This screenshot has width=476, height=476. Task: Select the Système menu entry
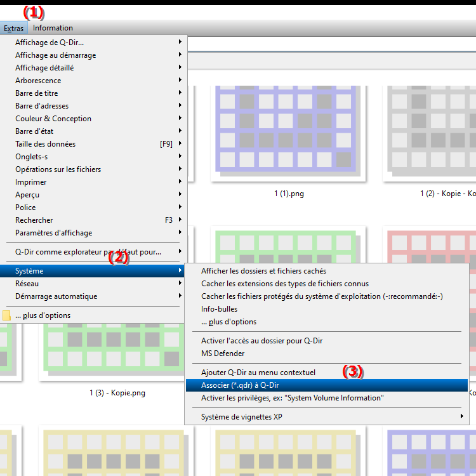92,271
